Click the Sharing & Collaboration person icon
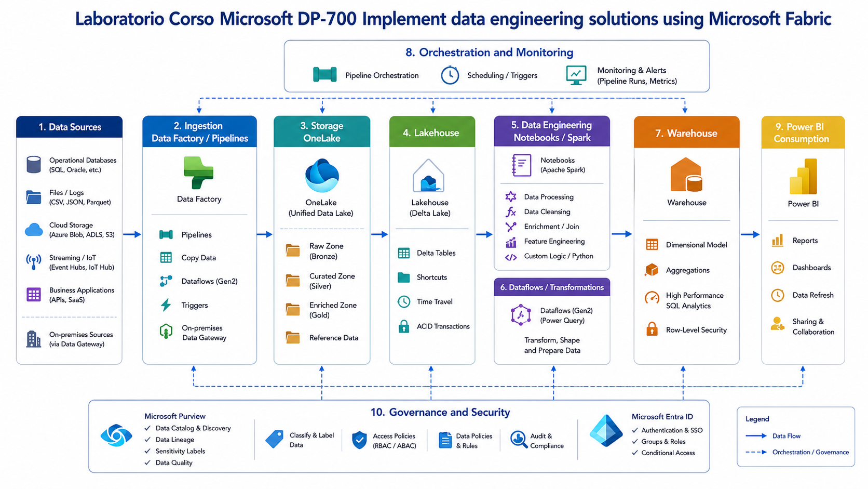Viewport: 868px width, 489px height. 777,324
